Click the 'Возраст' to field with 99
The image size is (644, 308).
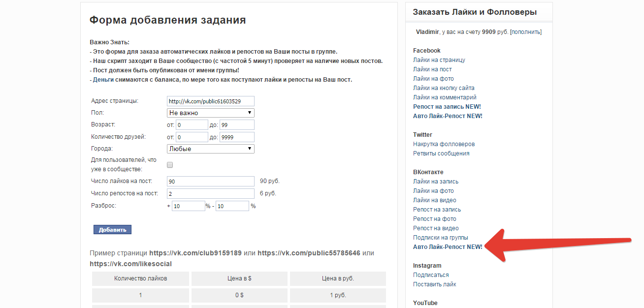[x=237, y=125]
